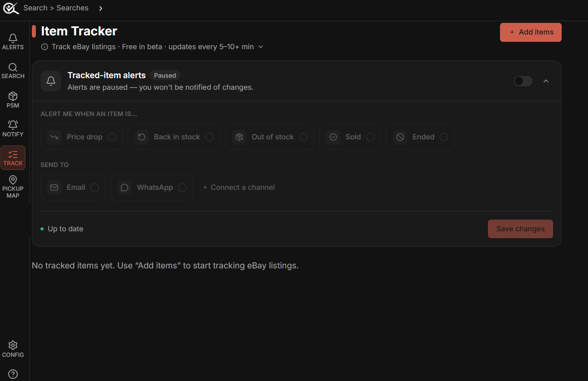This screenshot has width=588, height=381.
Task: Click the bell icon in Tracked-item alerts card
Action: click(x=51, y=81)
